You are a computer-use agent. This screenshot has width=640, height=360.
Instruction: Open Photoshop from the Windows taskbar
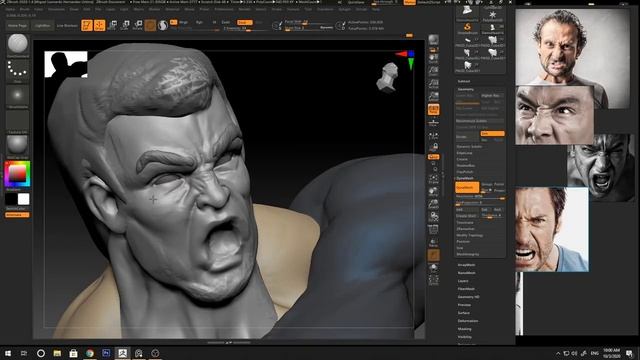pos(106,353)
